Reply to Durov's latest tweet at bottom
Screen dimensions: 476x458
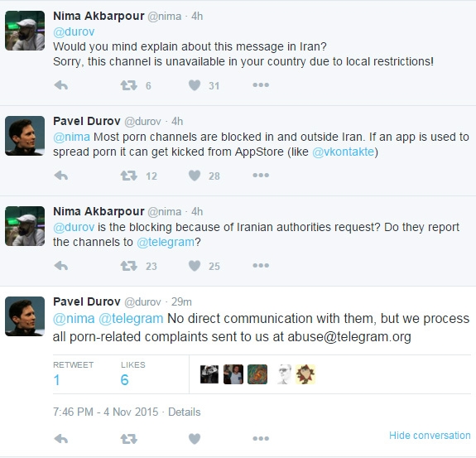point(61,439)
